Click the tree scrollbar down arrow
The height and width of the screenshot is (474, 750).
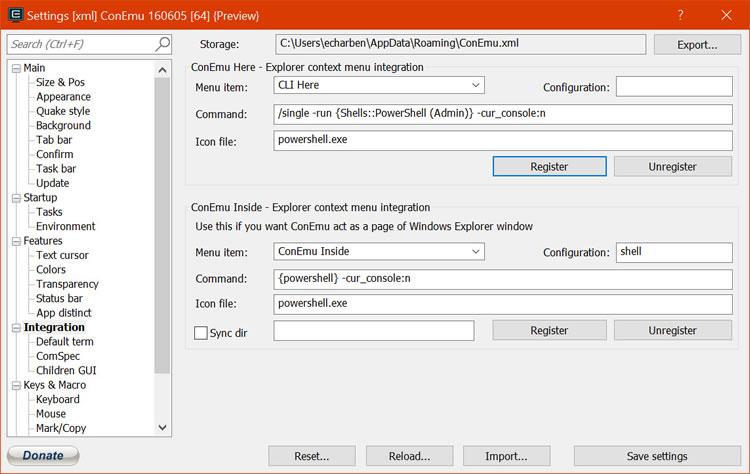(163, 427)
